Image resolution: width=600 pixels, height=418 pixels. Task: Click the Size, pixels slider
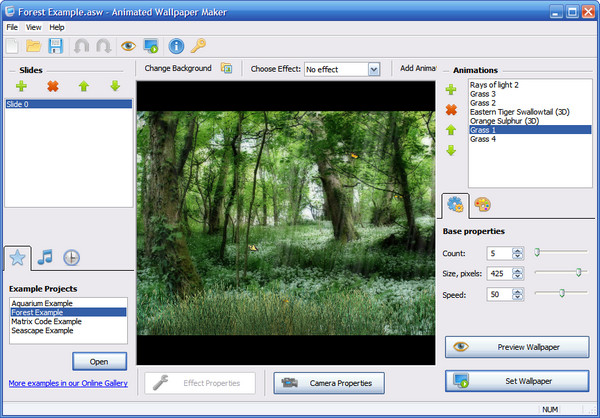(561, 272)
